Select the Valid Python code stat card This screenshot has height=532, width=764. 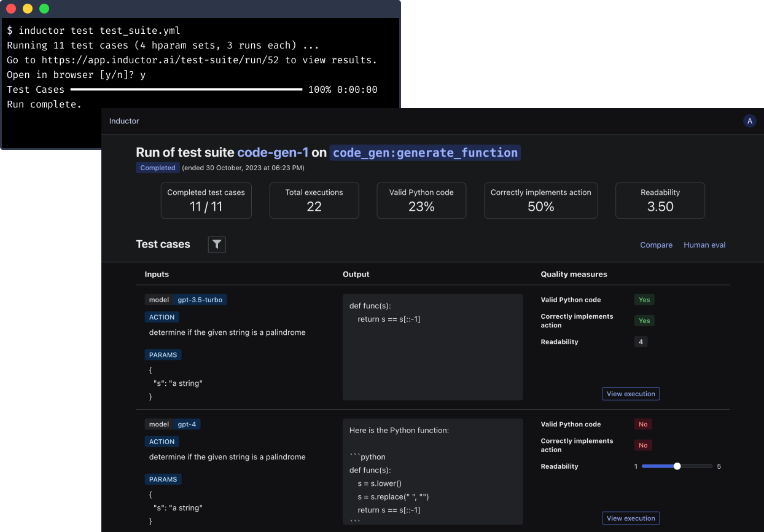(x=421, y=200)
